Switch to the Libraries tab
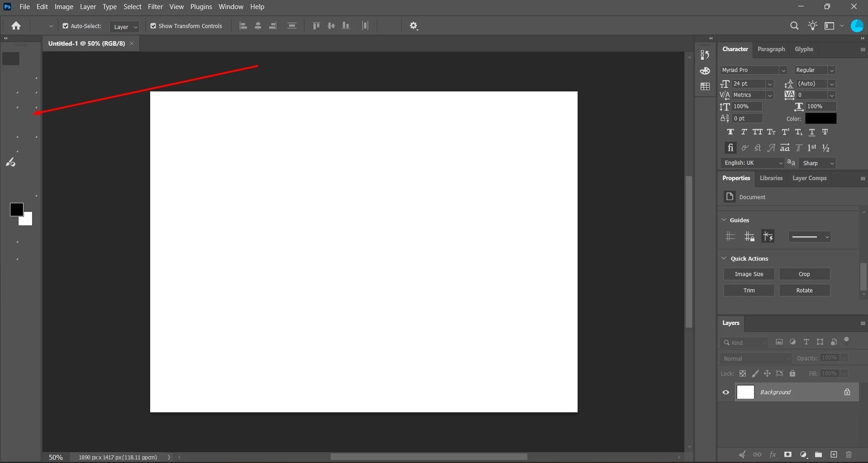The width and height of the screenshot is (868, 463). coord(771,178)
